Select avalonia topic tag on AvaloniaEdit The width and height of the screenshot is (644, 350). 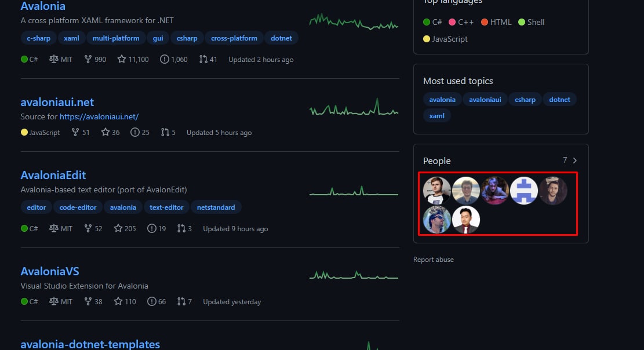pos(123,207)
